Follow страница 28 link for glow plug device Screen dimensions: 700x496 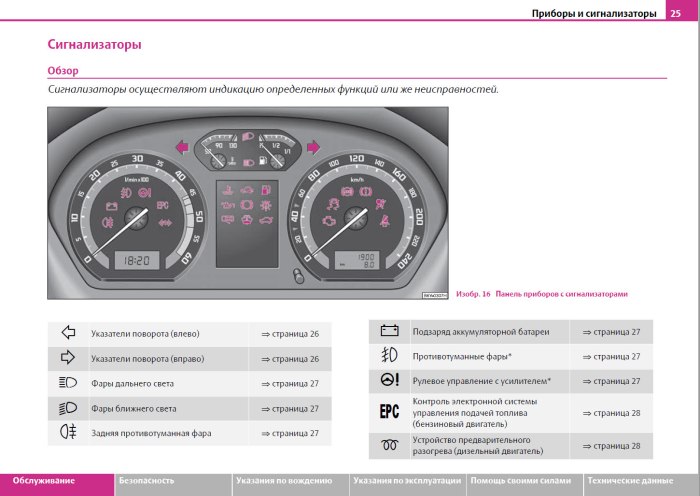click(x=611, y=446)
